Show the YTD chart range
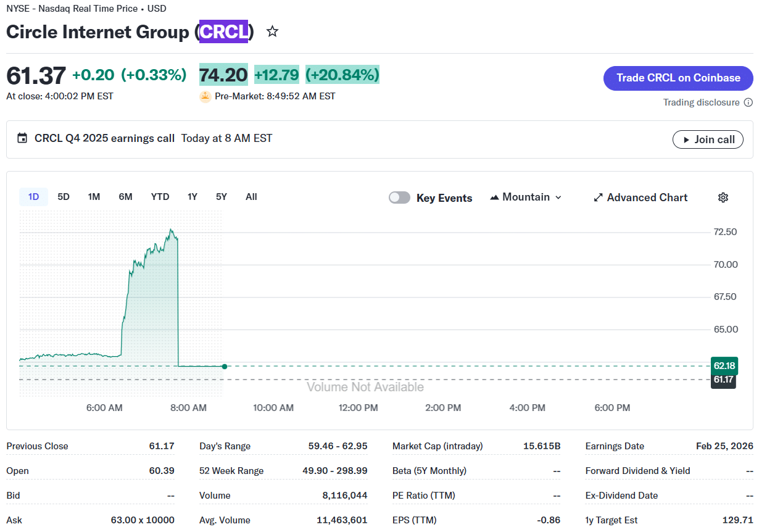The image size is (767, 532). [x=160, y=197]
